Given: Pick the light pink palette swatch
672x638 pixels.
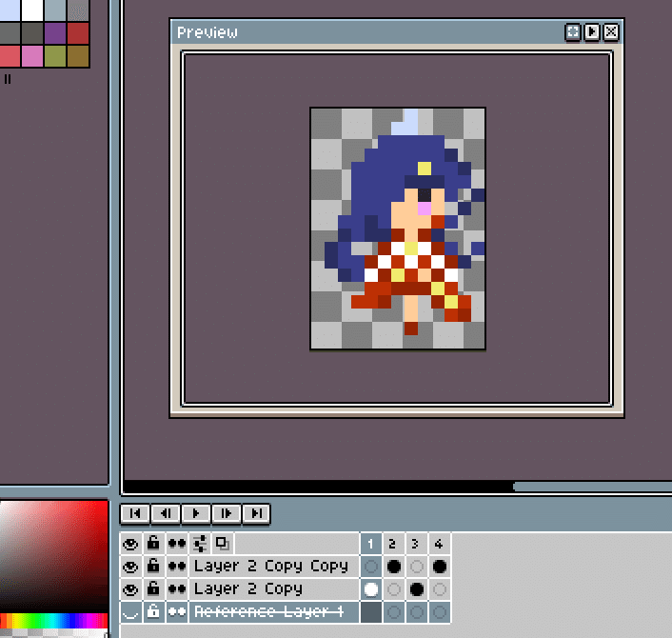Looking at the screenshot, I should [32, 56].
